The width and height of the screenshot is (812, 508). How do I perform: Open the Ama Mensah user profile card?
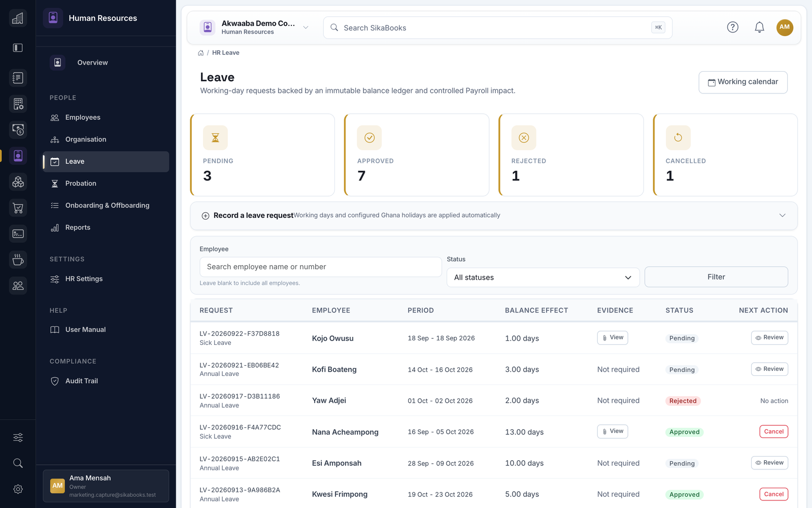click(106, 486)
